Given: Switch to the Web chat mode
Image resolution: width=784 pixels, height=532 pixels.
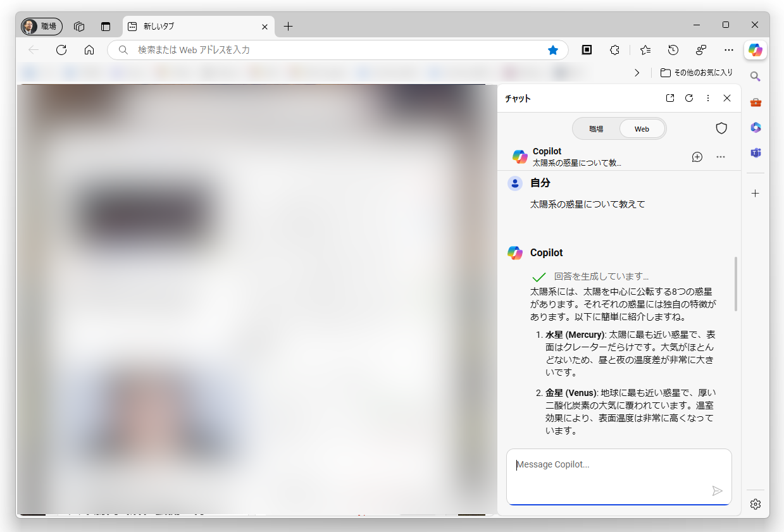Looking at the screenshot, I should click(x=642, y=128).
